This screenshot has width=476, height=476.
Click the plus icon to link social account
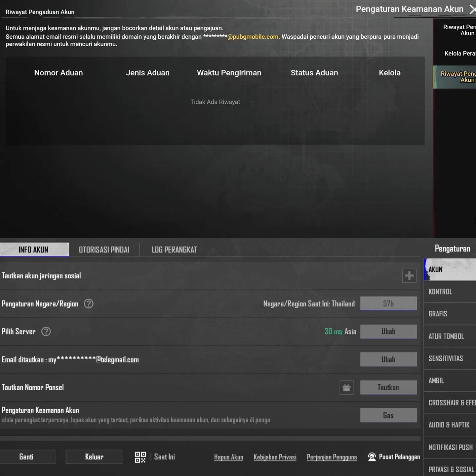[x=409, y=276]
